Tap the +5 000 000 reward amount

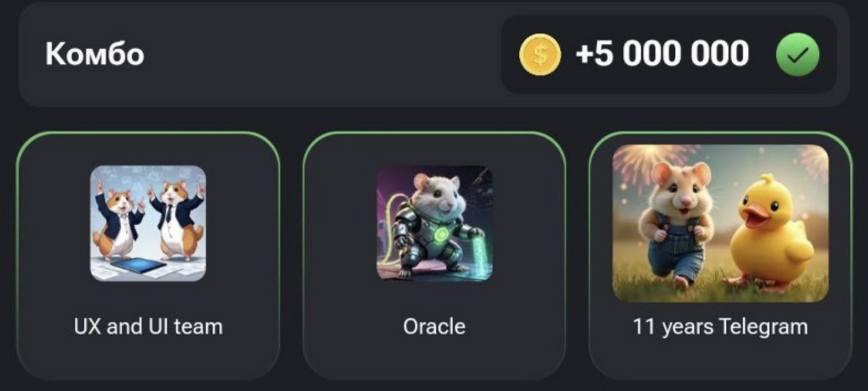click(x=662, y=54)
